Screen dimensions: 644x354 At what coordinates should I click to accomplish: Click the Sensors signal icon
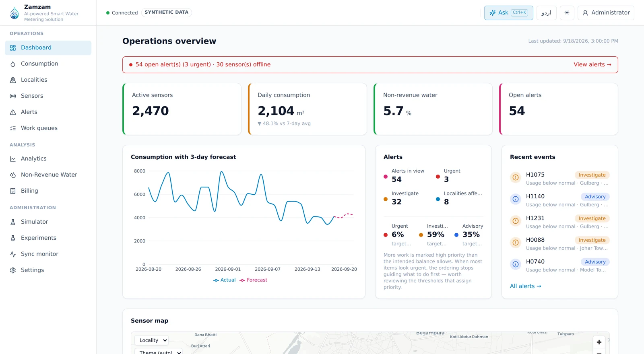(13, 96)
